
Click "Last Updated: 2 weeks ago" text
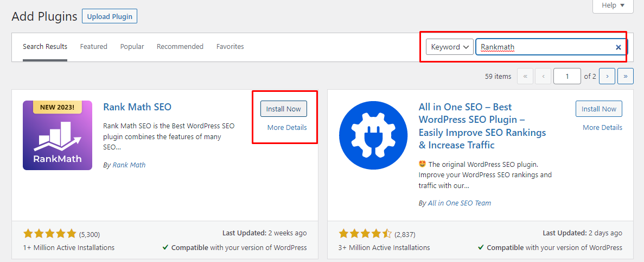pos(265,233)
